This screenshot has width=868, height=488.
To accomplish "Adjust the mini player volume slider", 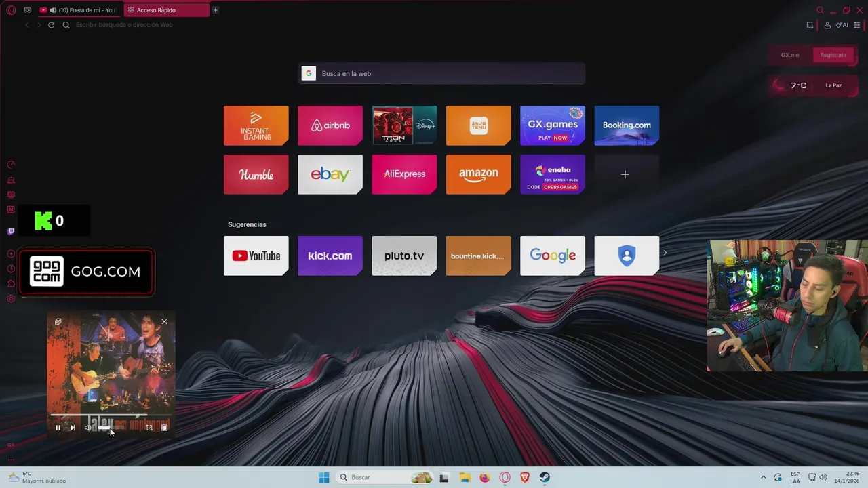I will tap(111, 428).
